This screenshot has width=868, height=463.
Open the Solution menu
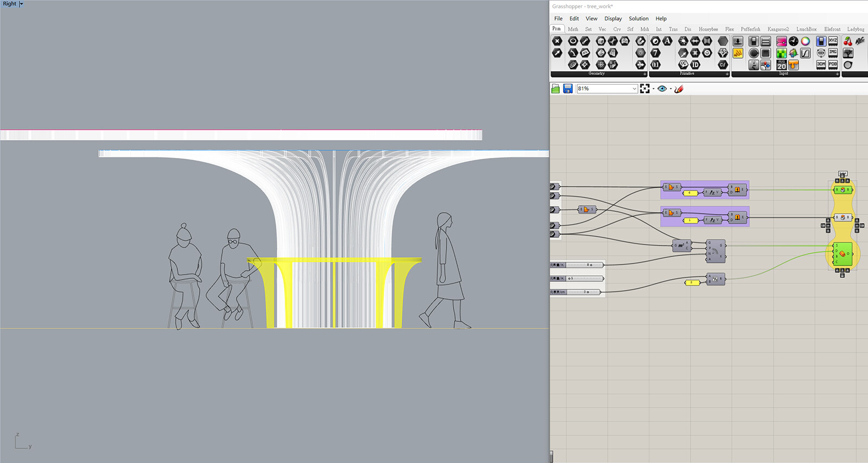pos(639,18)
